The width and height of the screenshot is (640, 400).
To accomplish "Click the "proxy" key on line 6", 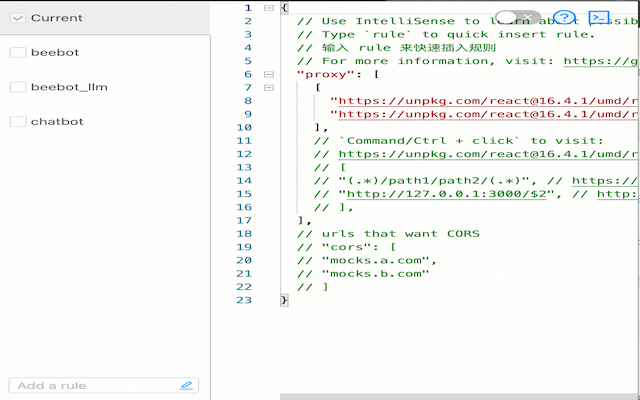I will pyautogui.click(x=326, y=74).
